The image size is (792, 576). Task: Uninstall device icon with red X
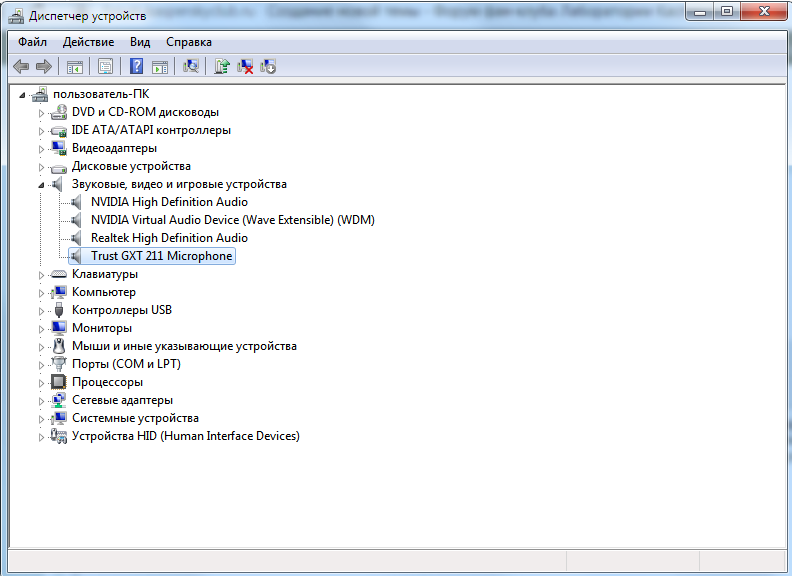[x=245, y=66]
